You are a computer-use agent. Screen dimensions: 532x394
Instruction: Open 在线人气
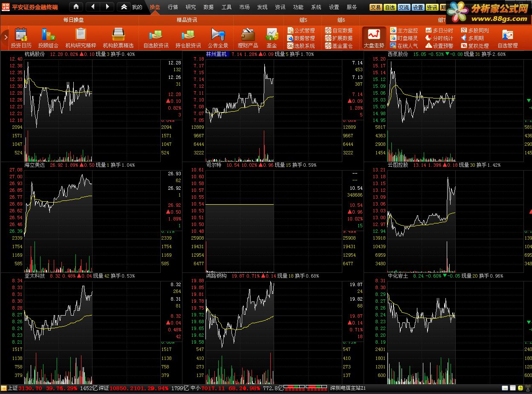pos(404,46)
